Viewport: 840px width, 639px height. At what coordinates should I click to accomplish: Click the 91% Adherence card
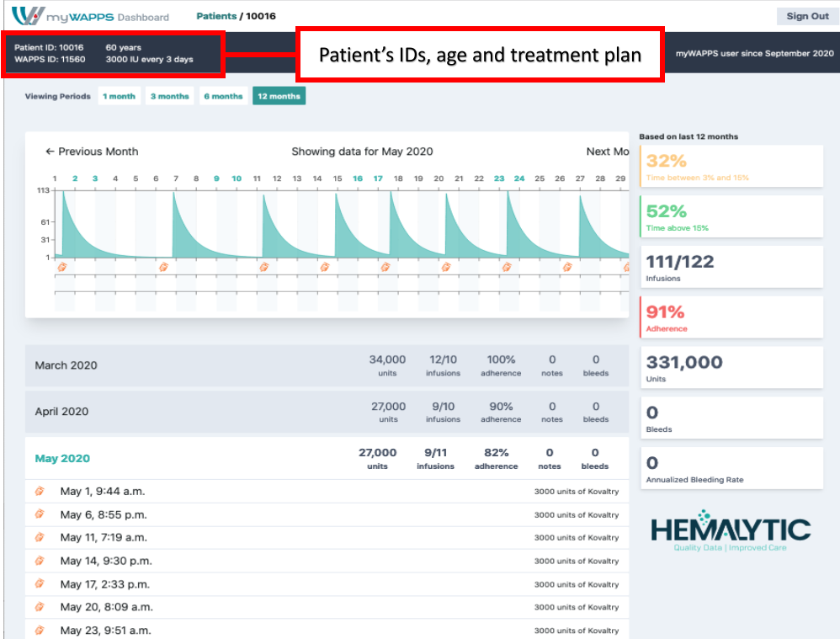tap(731, 317)
